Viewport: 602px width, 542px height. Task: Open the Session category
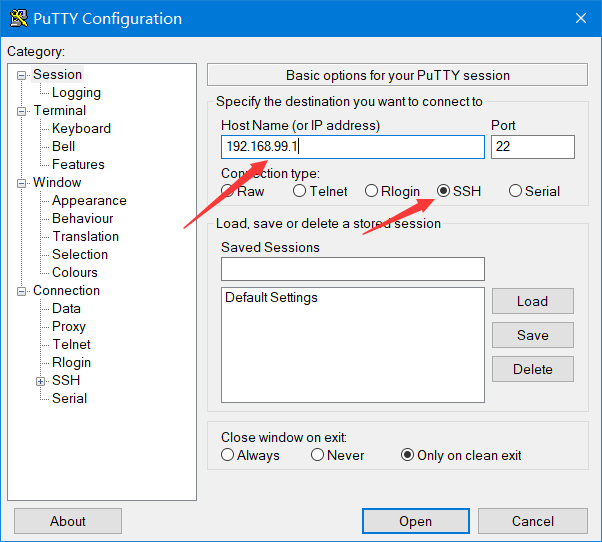pyautogui.click(x=58, y=74)
